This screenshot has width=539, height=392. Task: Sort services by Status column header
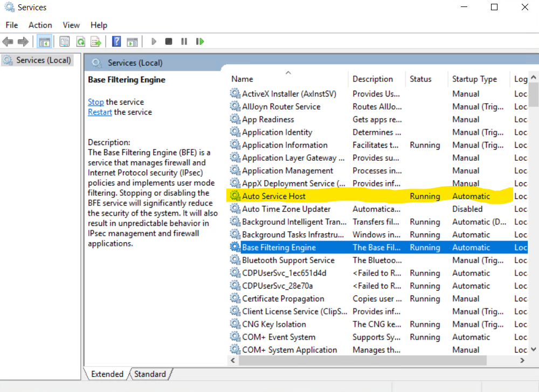click(x=420, y=79)
